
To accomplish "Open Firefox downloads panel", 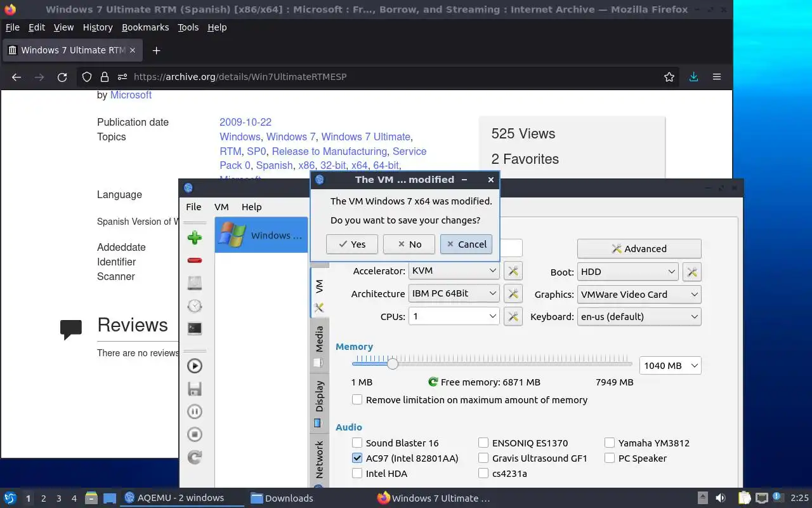I will (x=693, y=77).
